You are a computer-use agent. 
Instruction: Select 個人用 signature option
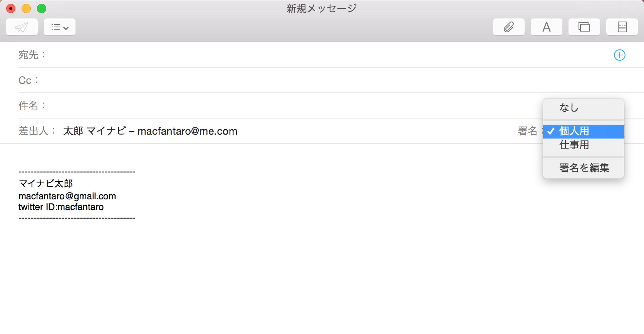coord(584,131)
